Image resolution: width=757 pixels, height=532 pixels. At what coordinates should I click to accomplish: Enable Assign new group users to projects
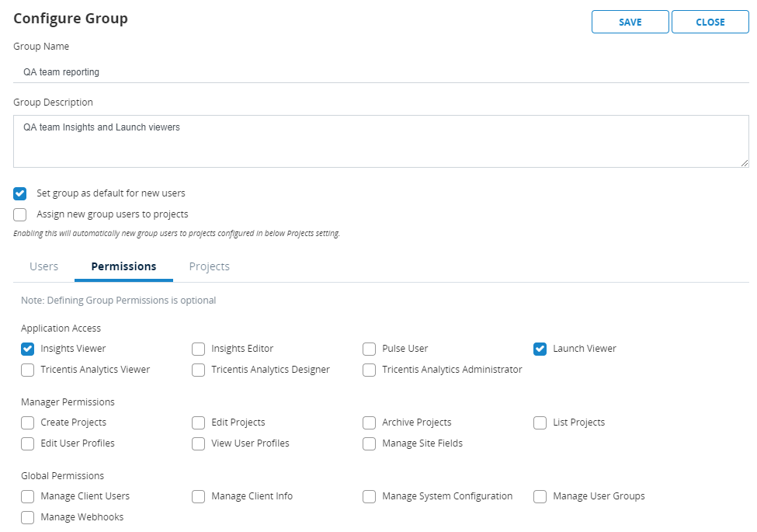[x=20, y=214]
